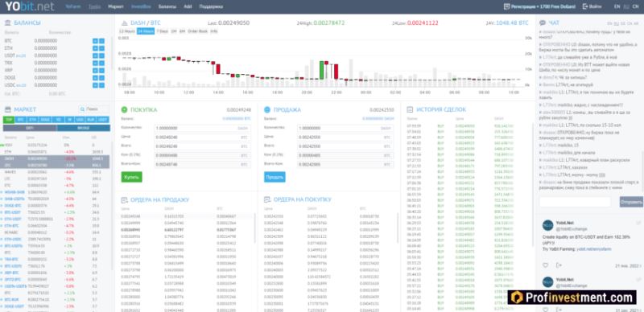The width and height of the screenshot is (644, 312).
Task: Click the plus deposit icon for BTC balance
Action: [95, 41]
